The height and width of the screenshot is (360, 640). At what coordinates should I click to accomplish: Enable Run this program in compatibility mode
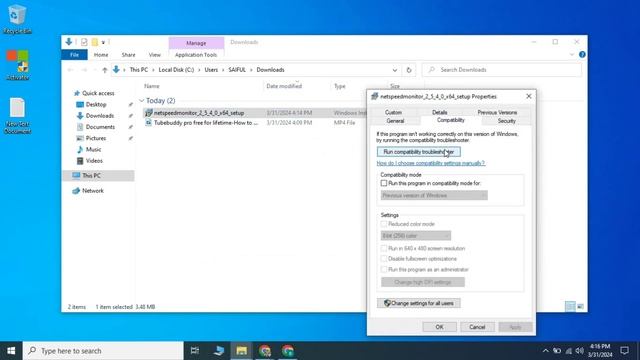384,183
